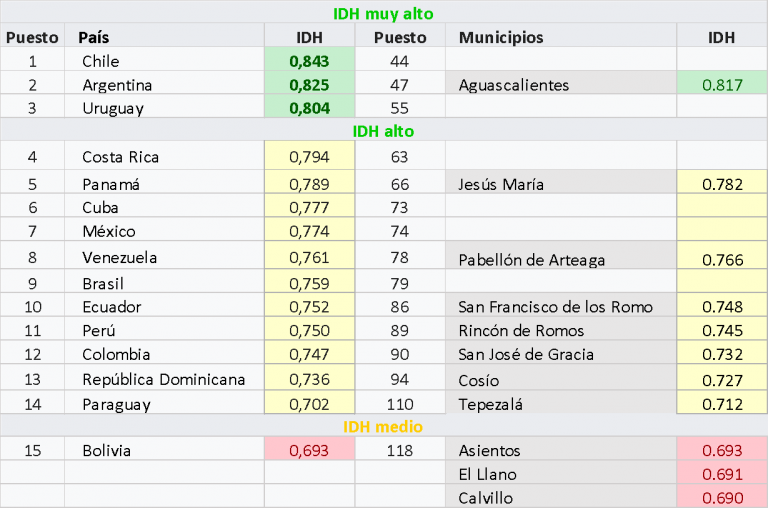Select the 'País' column header

pos(94,37)
